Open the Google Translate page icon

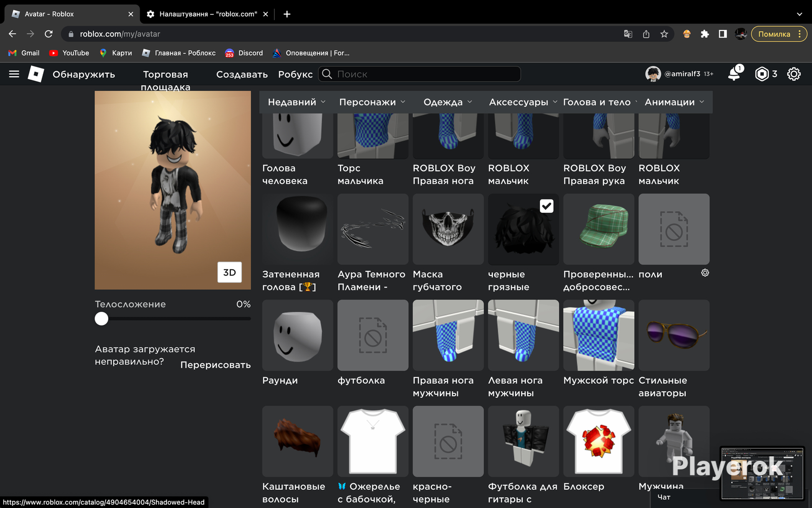coord(628,34)
